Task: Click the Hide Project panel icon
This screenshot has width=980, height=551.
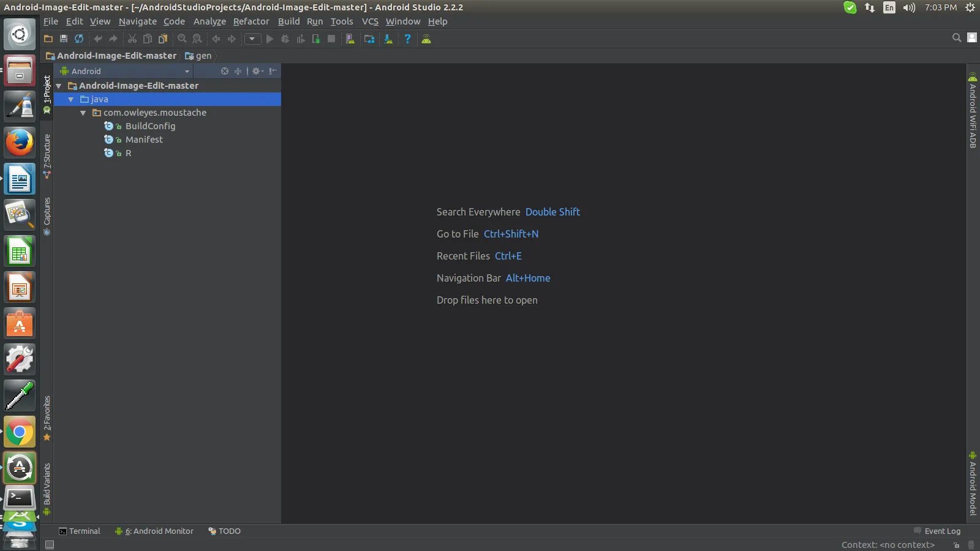Action: click(273, 71)
